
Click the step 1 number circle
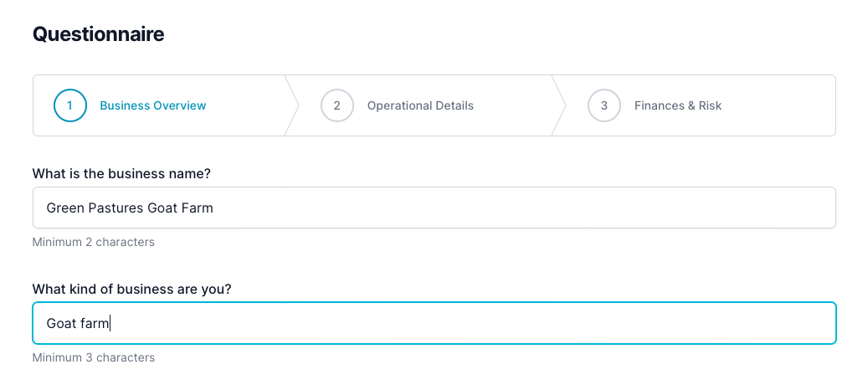point(69,105)
